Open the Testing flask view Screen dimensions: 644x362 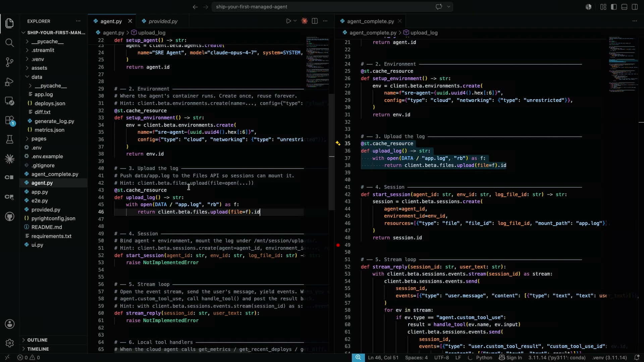(x=9, y=139)
